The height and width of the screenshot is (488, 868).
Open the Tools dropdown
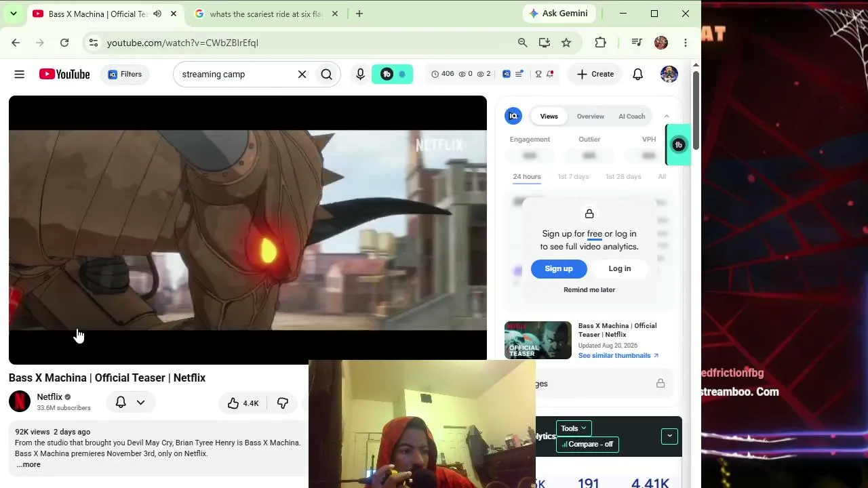pos(574,428)
